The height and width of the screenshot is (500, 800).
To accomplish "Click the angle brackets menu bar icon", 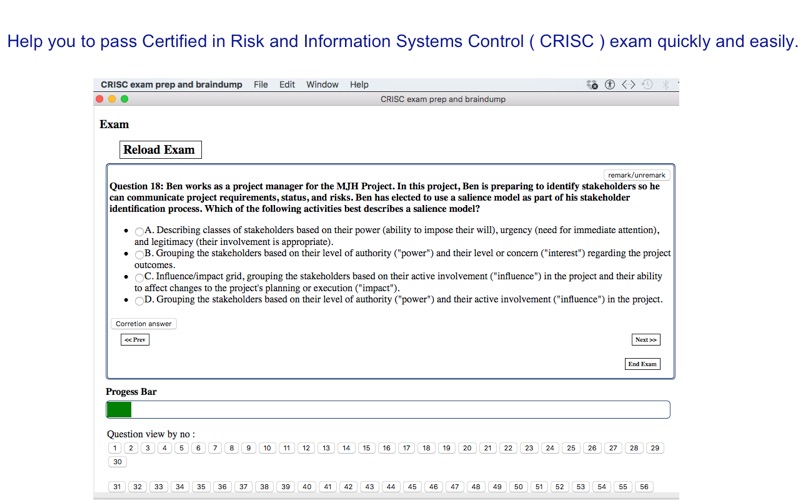I will click(629, 85).
